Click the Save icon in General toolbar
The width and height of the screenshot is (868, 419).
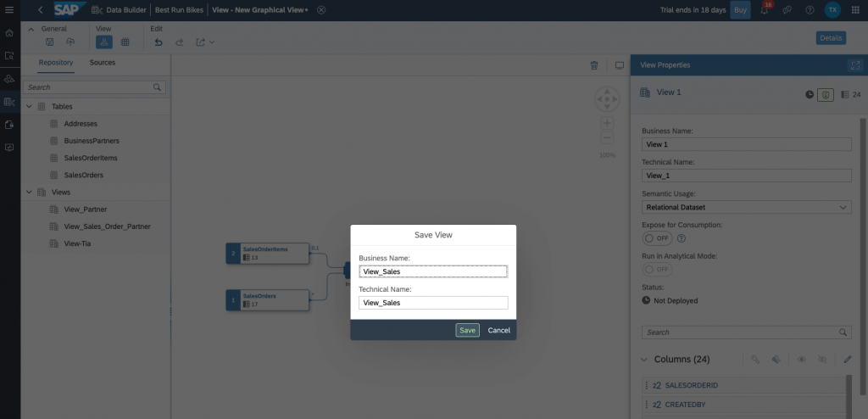(x=49, y=42)
